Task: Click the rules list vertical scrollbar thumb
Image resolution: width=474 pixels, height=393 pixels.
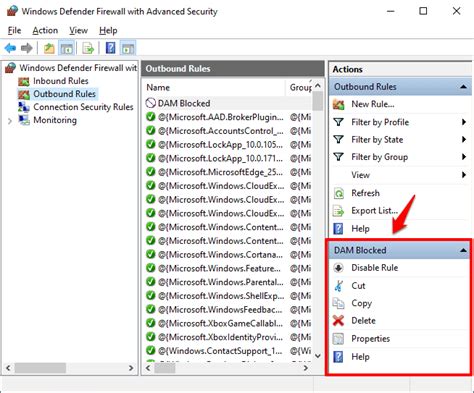Action: tap(318, 101)
